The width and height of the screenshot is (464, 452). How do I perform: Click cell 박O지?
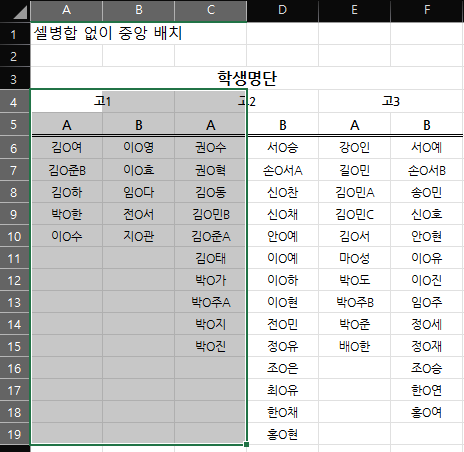click(x=210, y=324)
